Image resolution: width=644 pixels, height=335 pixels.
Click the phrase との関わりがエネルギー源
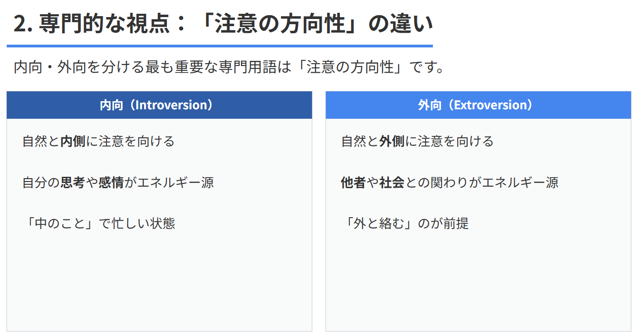point(481,182)
